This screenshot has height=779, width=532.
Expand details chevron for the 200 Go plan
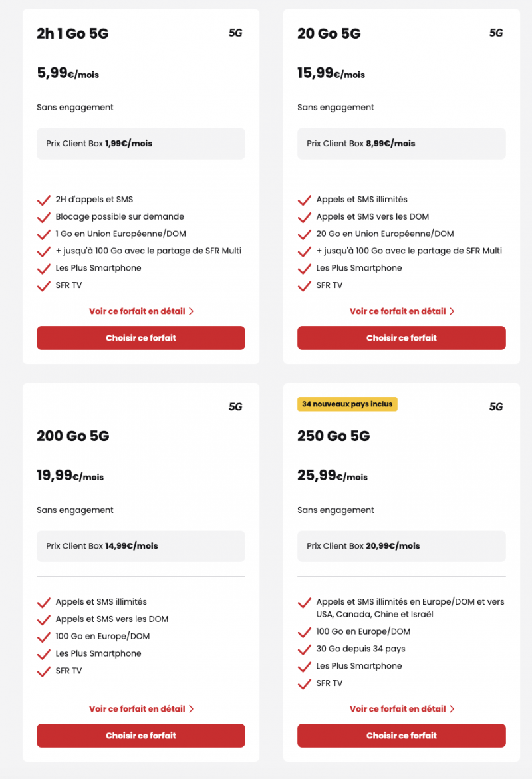pos(192,709)
